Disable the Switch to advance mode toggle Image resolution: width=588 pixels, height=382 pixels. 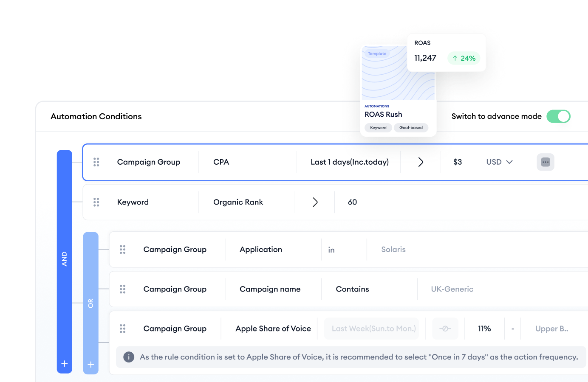pos(559,116)
